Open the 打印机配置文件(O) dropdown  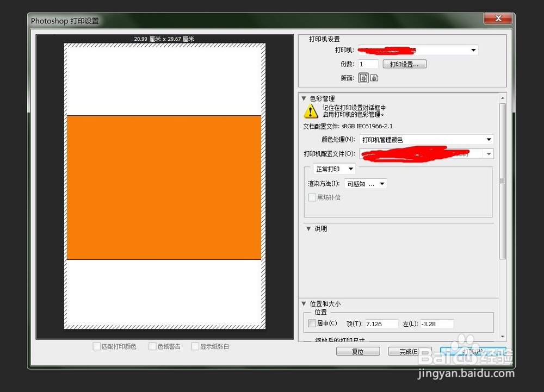[x=426, y=153]
